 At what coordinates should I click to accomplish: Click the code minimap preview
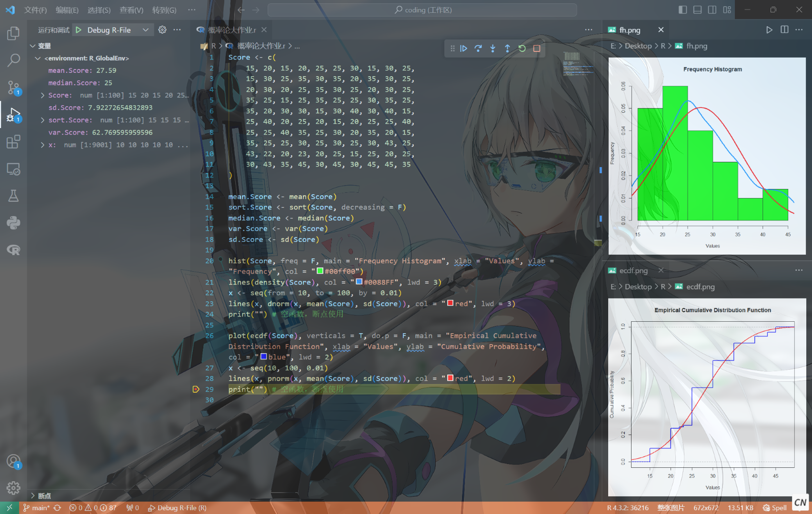578,64
